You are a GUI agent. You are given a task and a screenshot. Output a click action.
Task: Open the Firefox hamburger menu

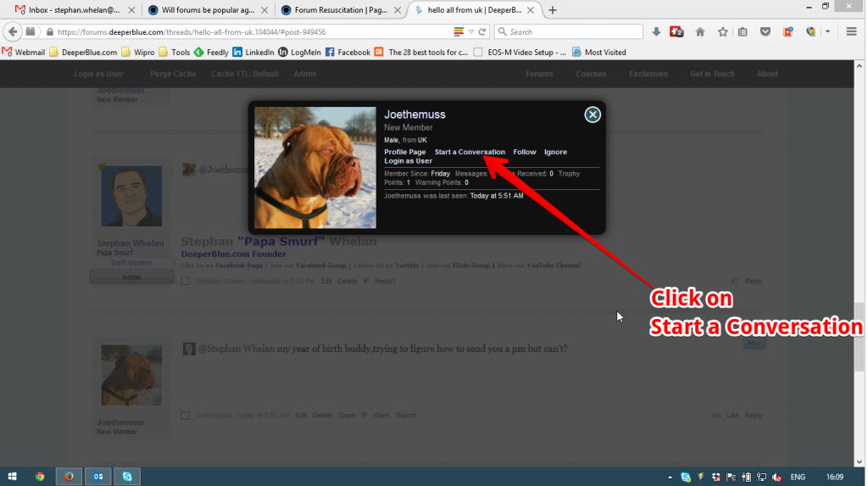[851, 32]
